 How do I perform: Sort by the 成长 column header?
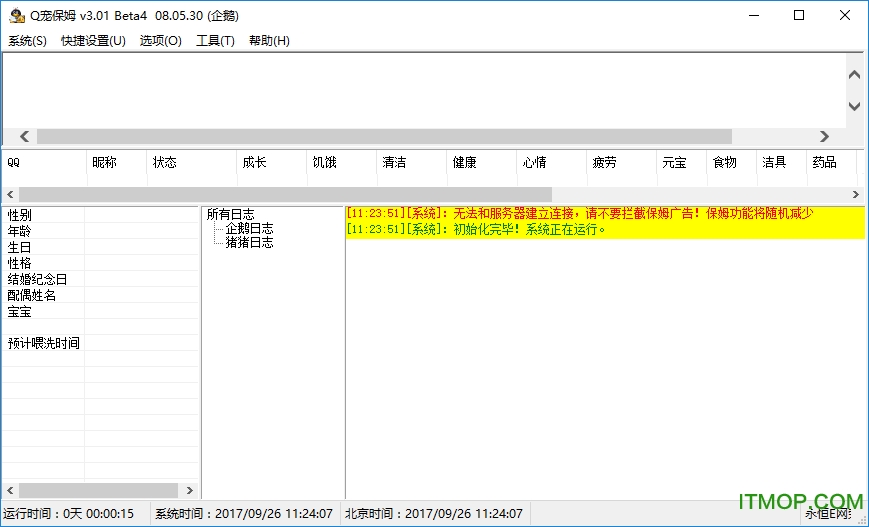[272, 162]
